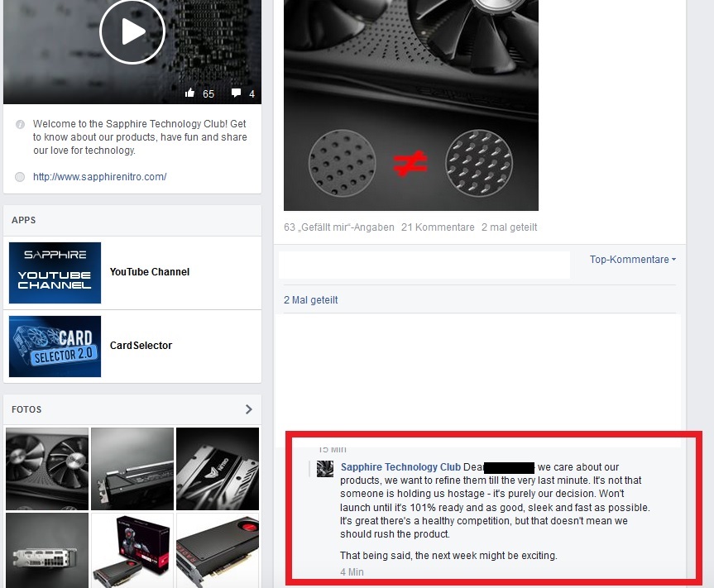Open the Sapphire YouTube Channel app thumbnail

click(55, 273)
